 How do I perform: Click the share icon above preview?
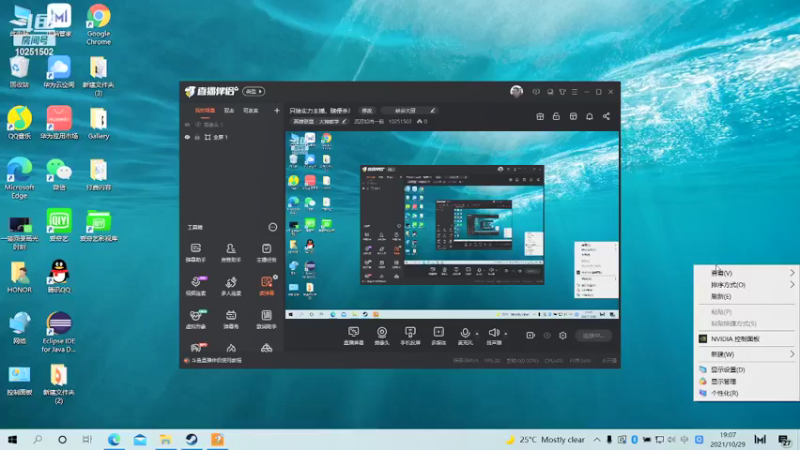pos(606,116)
